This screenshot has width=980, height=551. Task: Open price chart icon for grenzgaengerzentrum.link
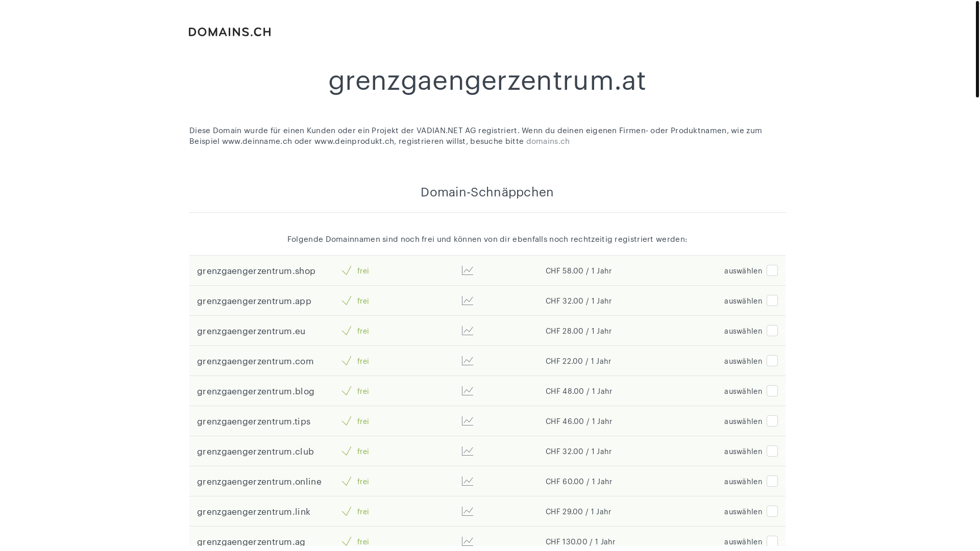point(467,511)
